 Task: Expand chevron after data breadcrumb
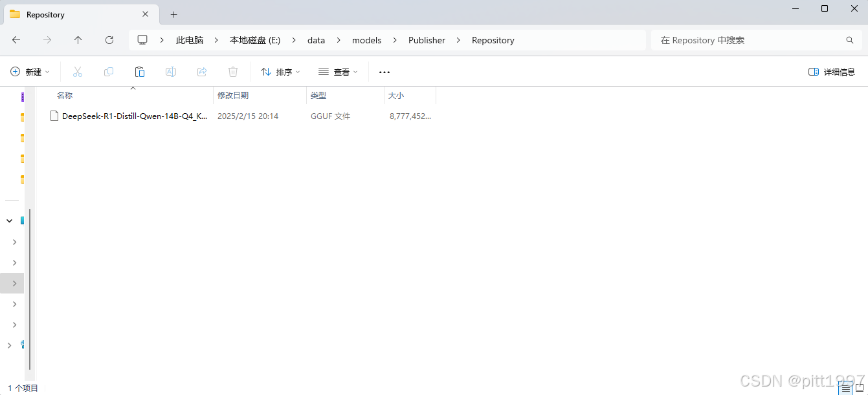[339, 40]
